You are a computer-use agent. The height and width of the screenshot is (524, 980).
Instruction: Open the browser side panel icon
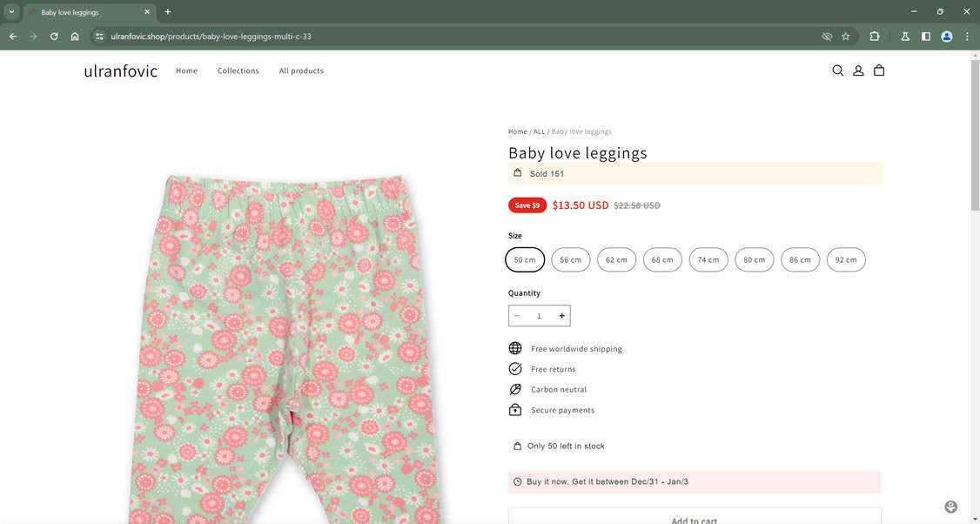pos(925,37)
